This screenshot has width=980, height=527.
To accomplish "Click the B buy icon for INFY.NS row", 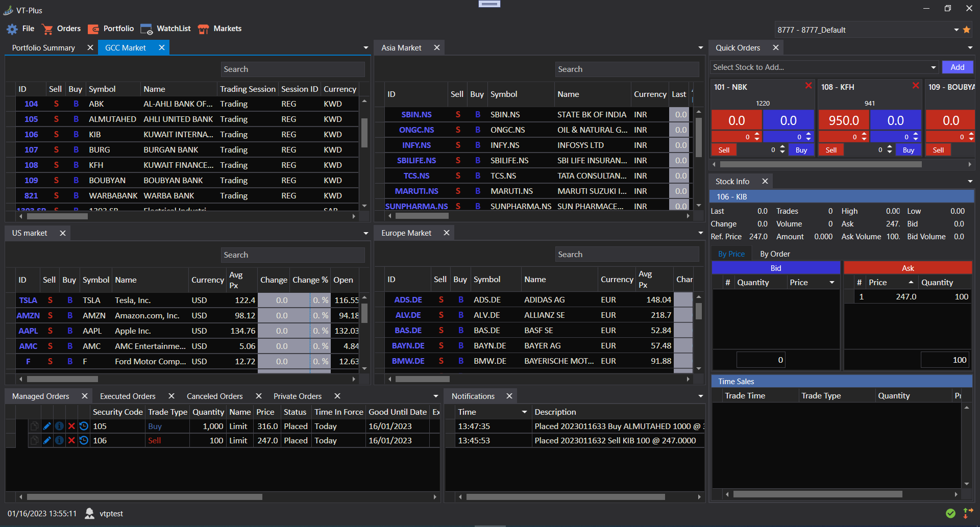I will [x=478, y=145].
